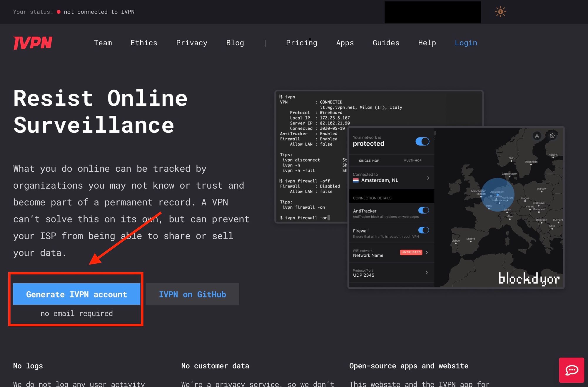Click 'Open-source apps and website' heading

point(409,366)
